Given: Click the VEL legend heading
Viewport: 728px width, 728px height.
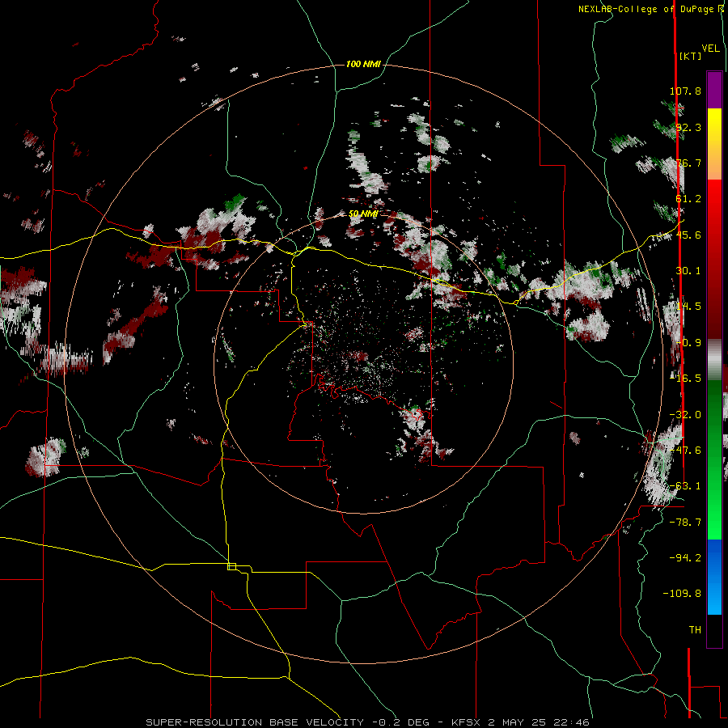Looking at the screenshot, I should coord(711,49).
